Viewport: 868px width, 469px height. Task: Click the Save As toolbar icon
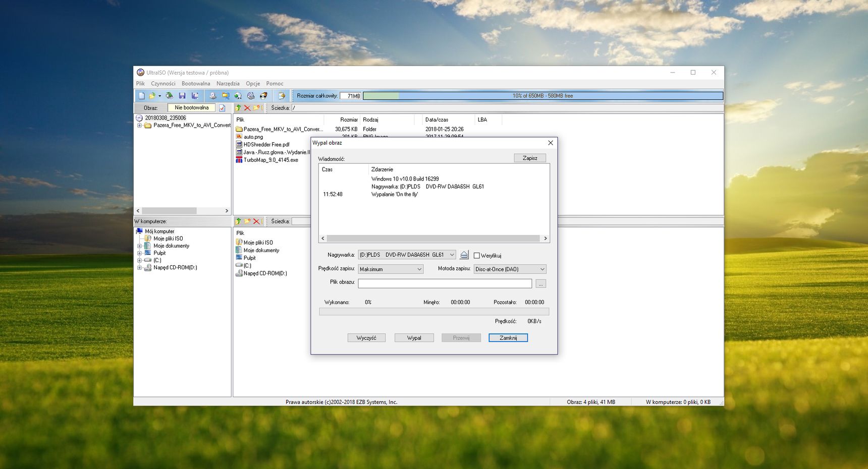195,96
